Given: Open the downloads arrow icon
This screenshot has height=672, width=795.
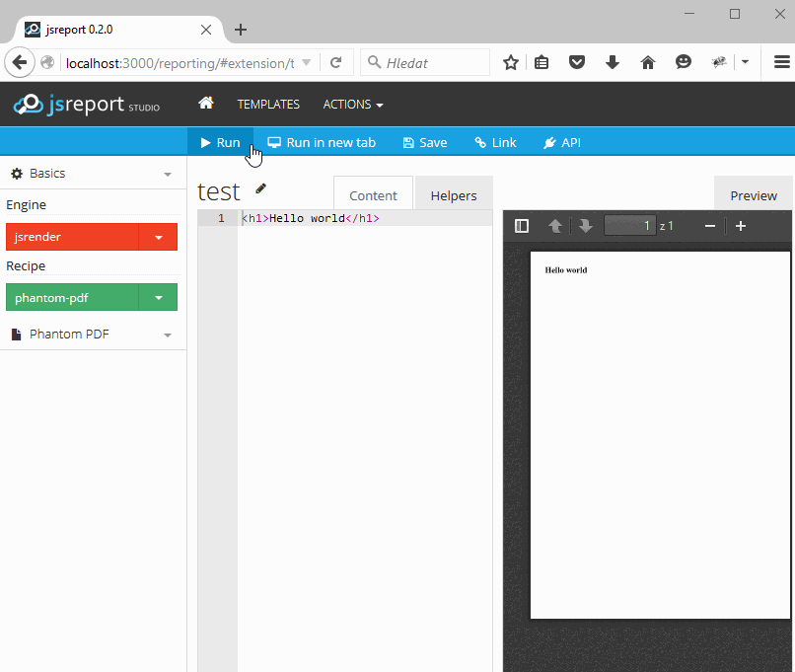Looking at the screenshot, I should pyautogui.click(x=613, y=62).
